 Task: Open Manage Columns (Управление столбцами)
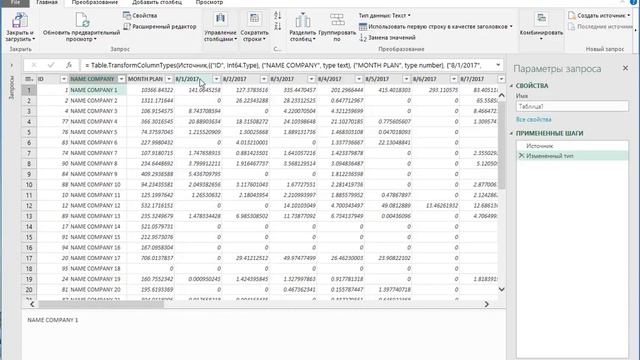220,27
